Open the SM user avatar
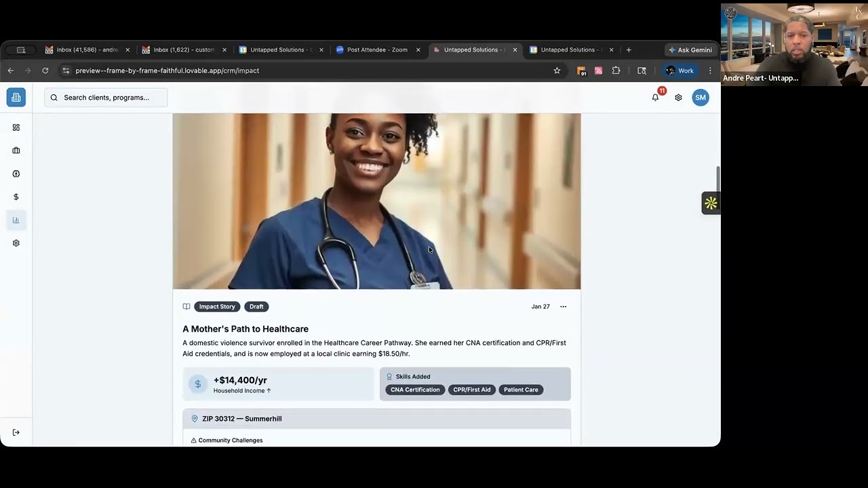The width and height of the screenshot is (868, 488). pos(701,98)
